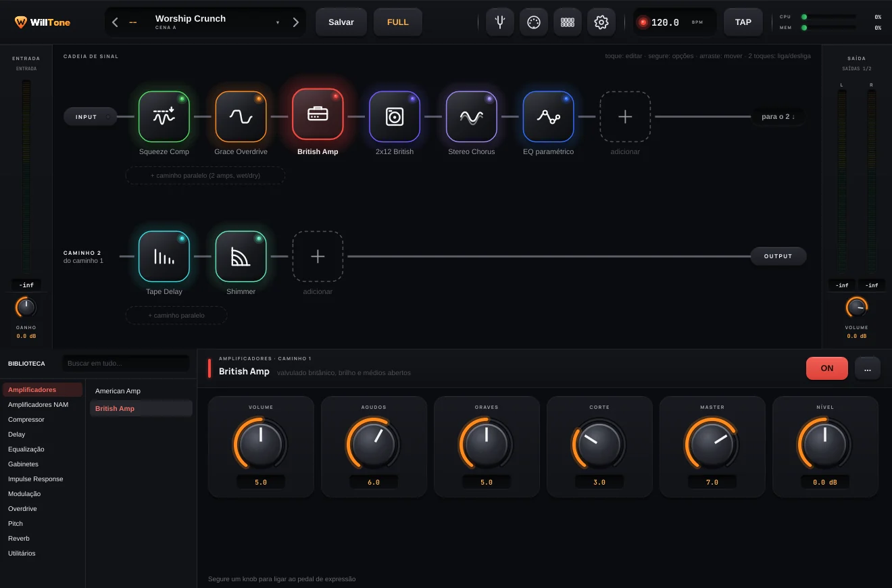Click the 120.0 BPM value
Viewport: 892px width, 588px height.
pos(665,22)
